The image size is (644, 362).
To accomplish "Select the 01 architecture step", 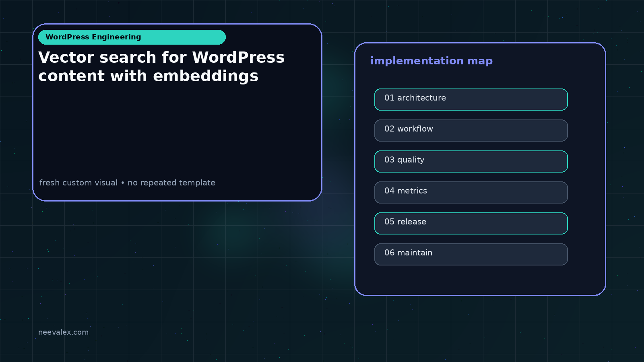I will pyautogui.click(x=471, y=99).
